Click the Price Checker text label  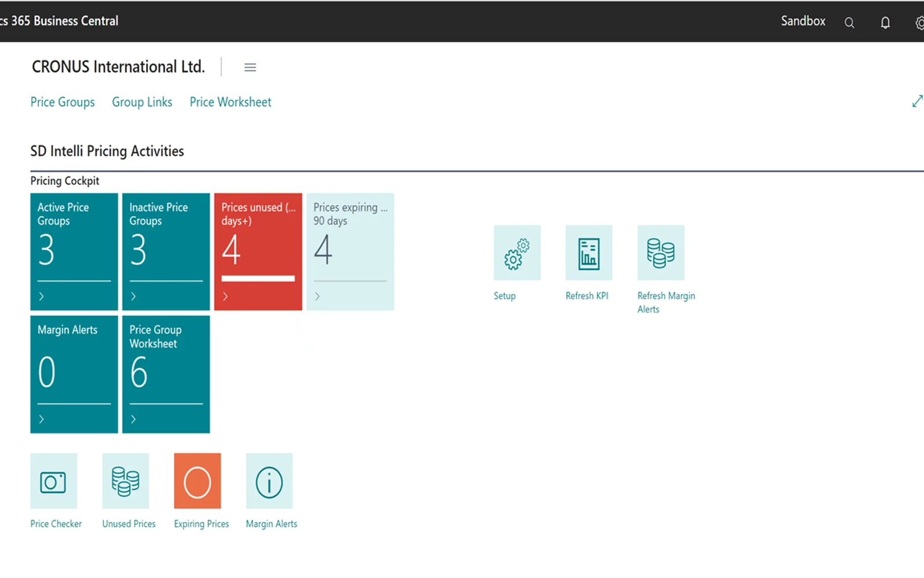(56, 524)
